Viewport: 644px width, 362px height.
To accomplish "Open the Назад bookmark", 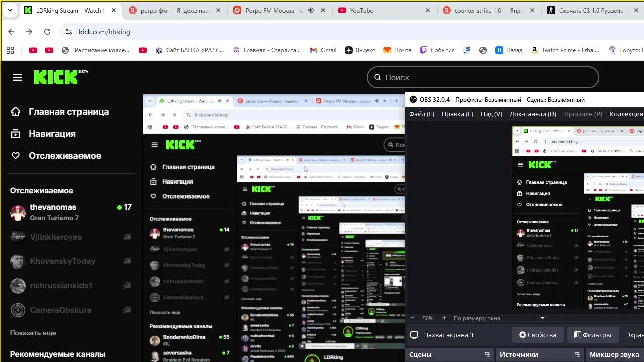I will pos(509,50).
